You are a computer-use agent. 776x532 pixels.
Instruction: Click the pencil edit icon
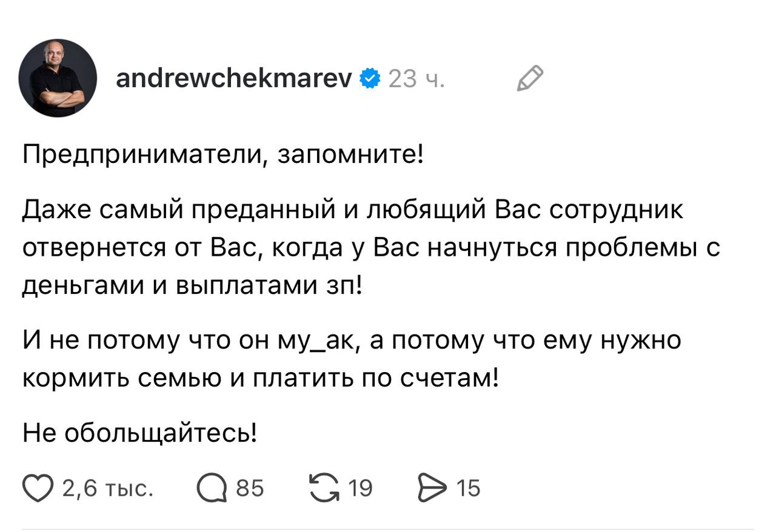530,79
